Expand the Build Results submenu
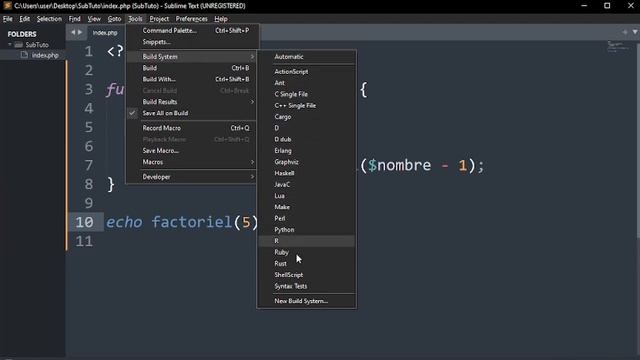 [191, 102]
